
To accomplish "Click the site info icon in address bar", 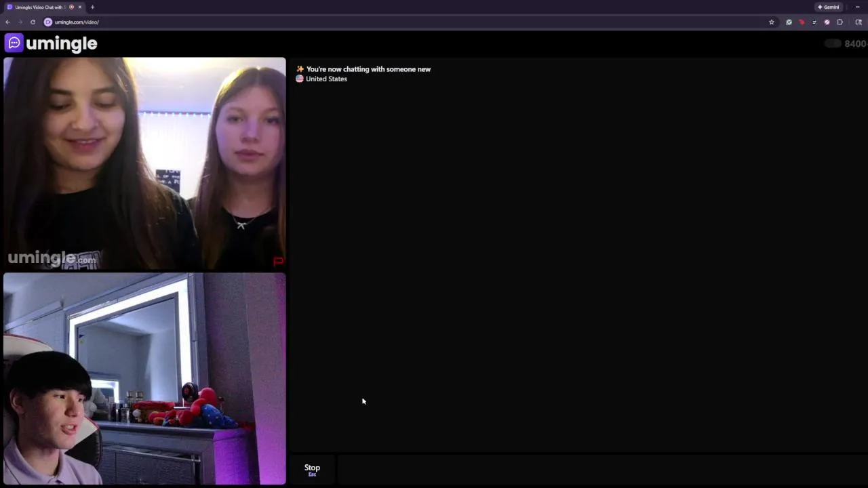I will 48,22.
